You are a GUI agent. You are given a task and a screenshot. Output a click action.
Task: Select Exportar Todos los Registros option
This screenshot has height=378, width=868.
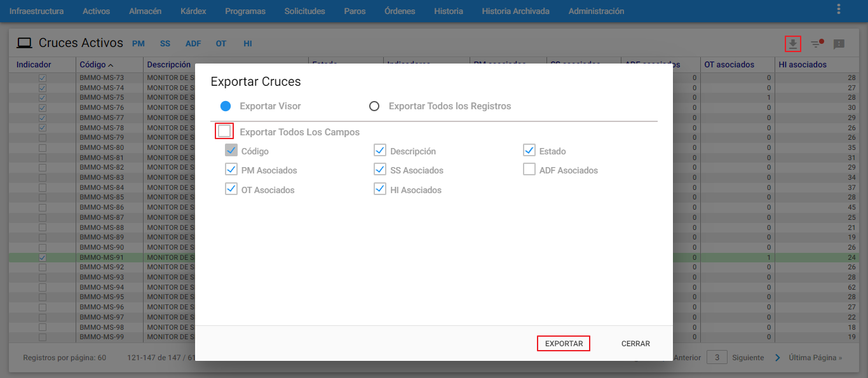tap(374, 106)
